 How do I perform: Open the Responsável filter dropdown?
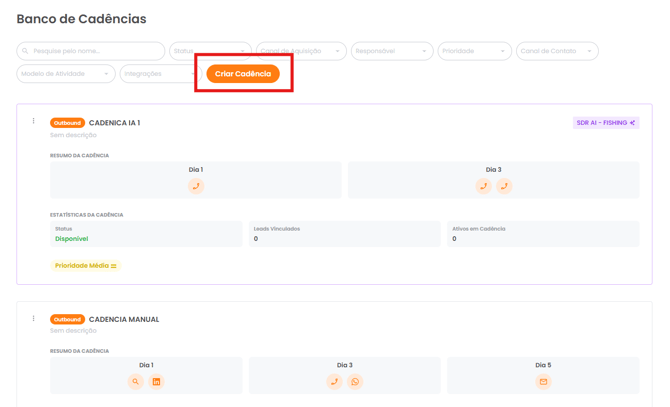click(x=391, y=51)
